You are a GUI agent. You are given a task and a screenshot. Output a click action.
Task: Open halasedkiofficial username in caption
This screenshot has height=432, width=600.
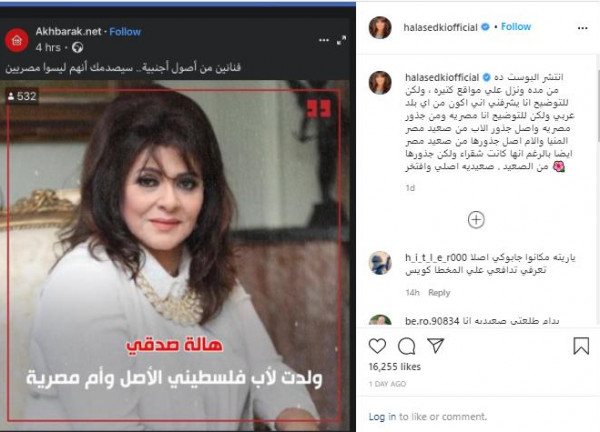[x=442, y=77]
